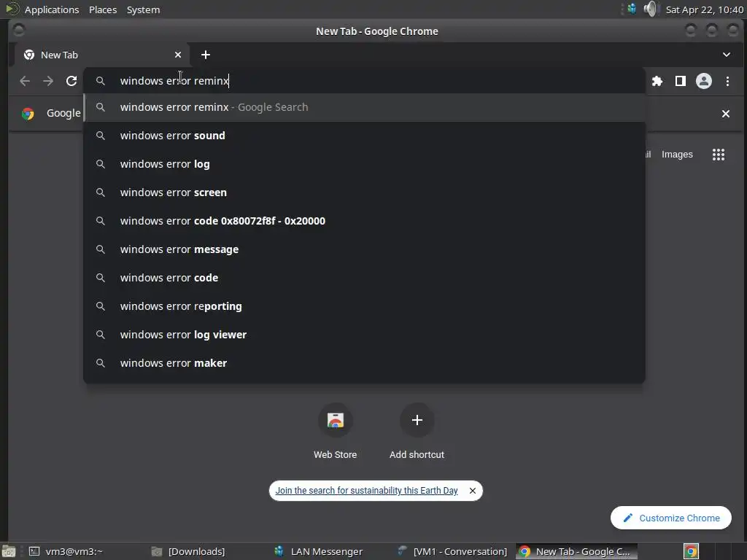Open the Images link
The width and height of the screenshot is (747, 560).
click(677, 155)
